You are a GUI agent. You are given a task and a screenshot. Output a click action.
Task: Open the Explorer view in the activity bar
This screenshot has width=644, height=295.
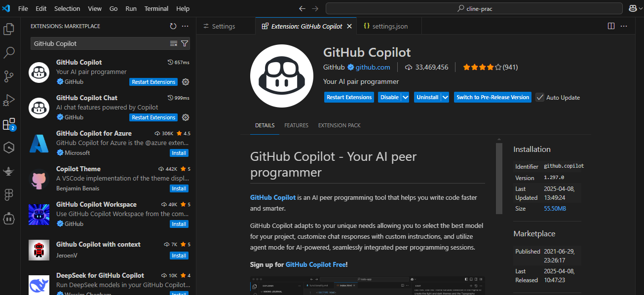pyautogui.click(x=9, y=29)
